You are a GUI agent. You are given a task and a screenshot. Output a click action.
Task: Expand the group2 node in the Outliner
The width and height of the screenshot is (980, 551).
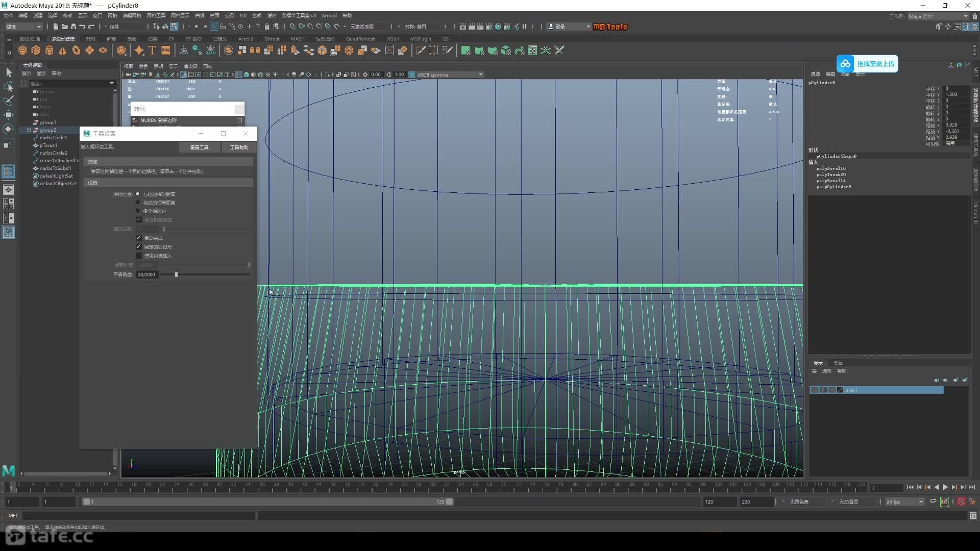click(x=29, y=130)
